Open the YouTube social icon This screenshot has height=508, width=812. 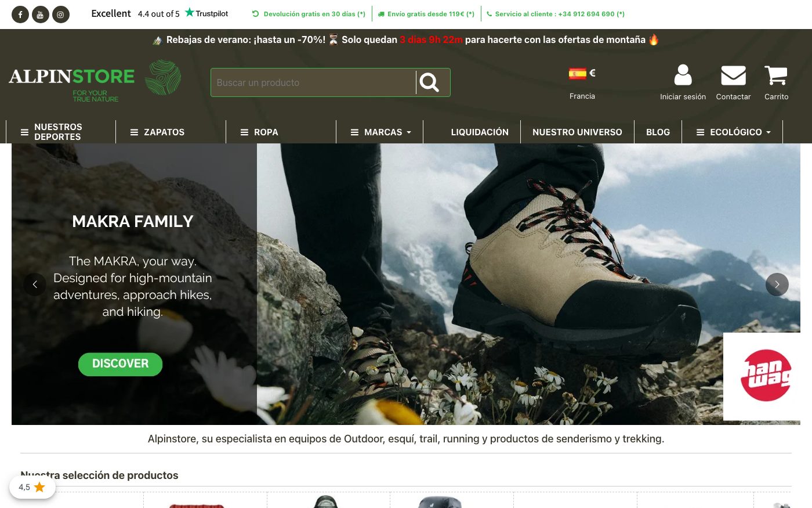click(41, 15)
